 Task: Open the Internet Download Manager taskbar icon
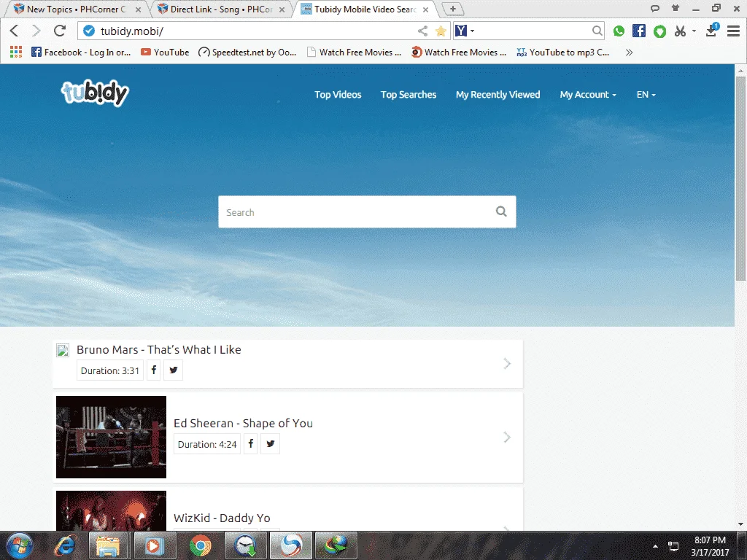click(336, 545)
